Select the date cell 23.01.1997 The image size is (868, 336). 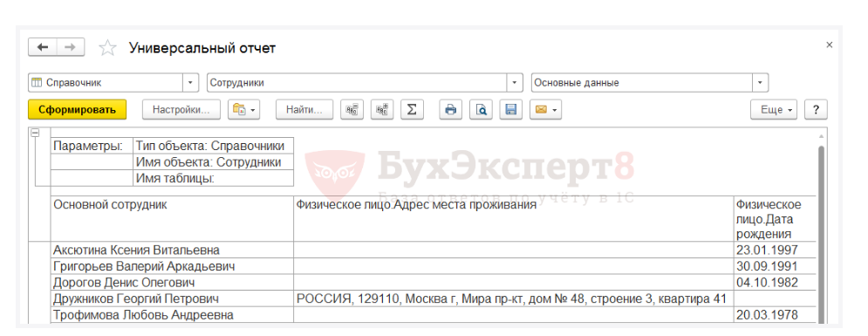775,250
